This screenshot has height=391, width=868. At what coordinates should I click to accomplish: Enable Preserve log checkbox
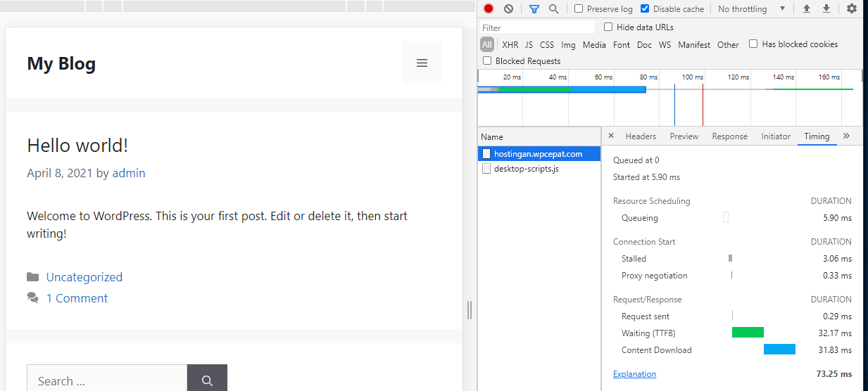coord(579,9)
